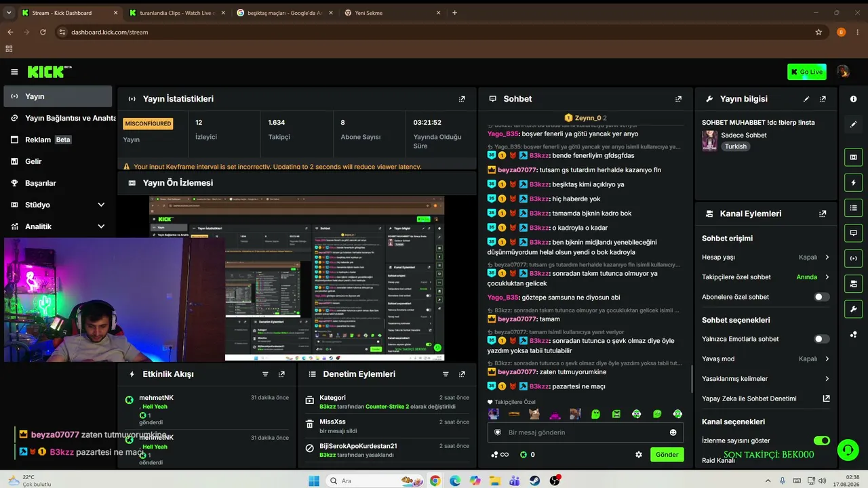Toggle the lightning activity widget in right rail

tap(853, 182)
